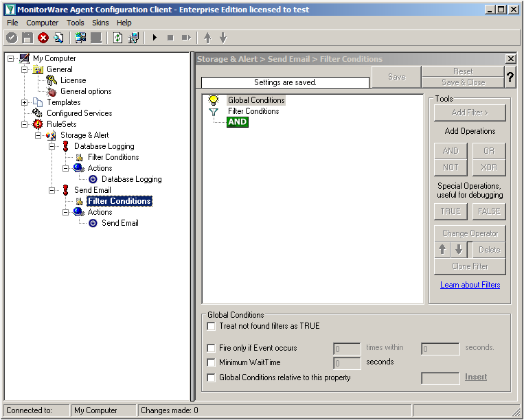Check Fire only if Event occurs

coord(212,348)
